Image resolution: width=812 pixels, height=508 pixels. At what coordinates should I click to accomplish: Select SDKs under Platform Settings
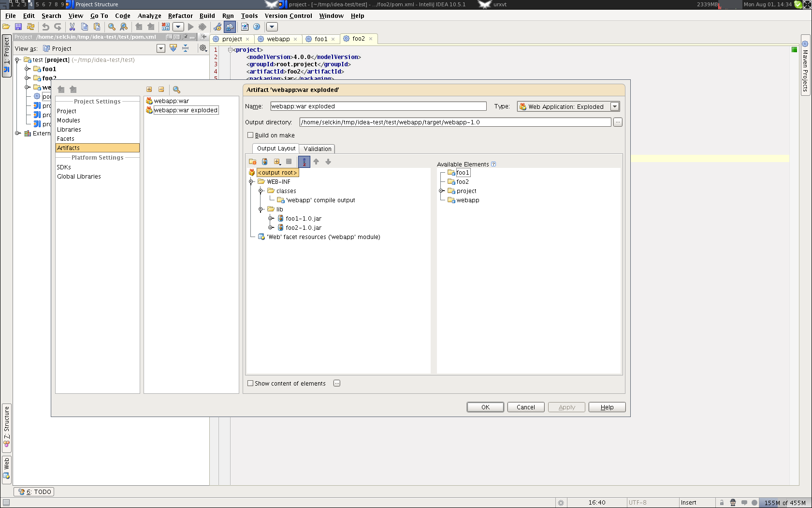64,167
